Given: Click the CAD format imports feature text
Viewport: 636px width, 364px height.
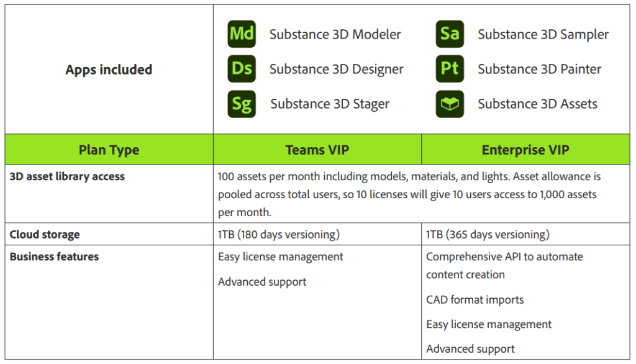Looking at the screenshot, I should [475, 300].
